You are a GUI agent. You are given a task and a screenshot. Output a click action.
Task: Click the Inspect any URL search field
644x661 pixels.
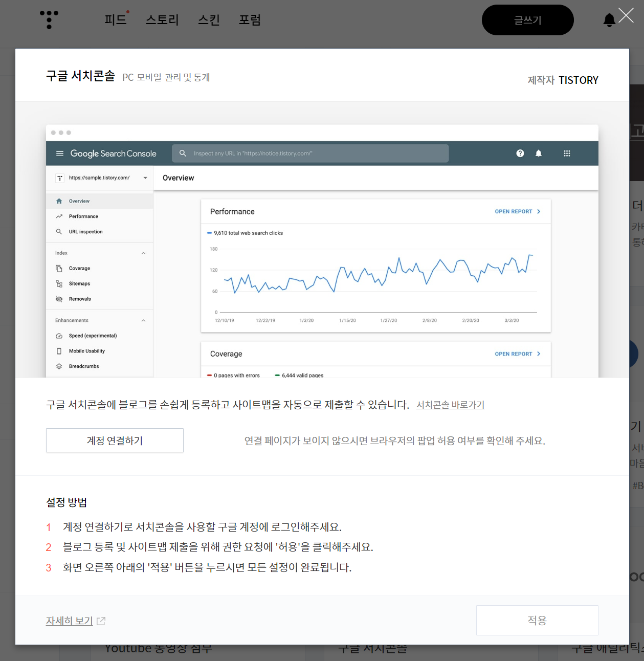[x=310, y=153]
